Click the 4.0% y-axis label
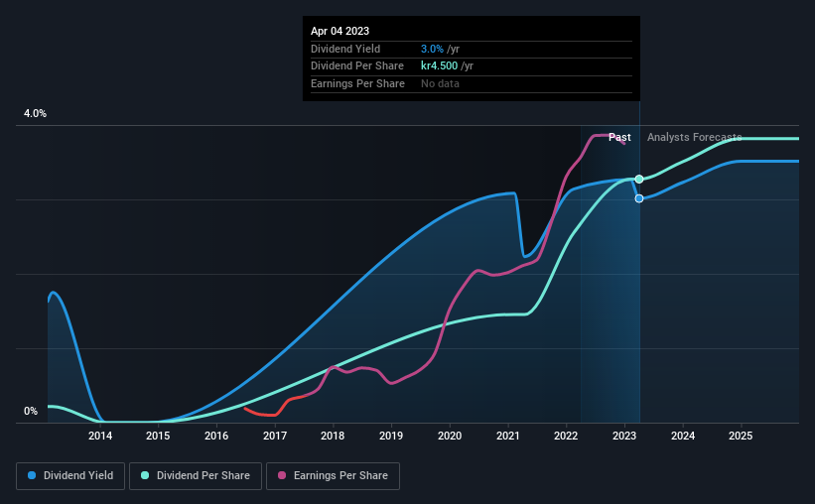This screenshot has width=815, height=504. (35, 114)
